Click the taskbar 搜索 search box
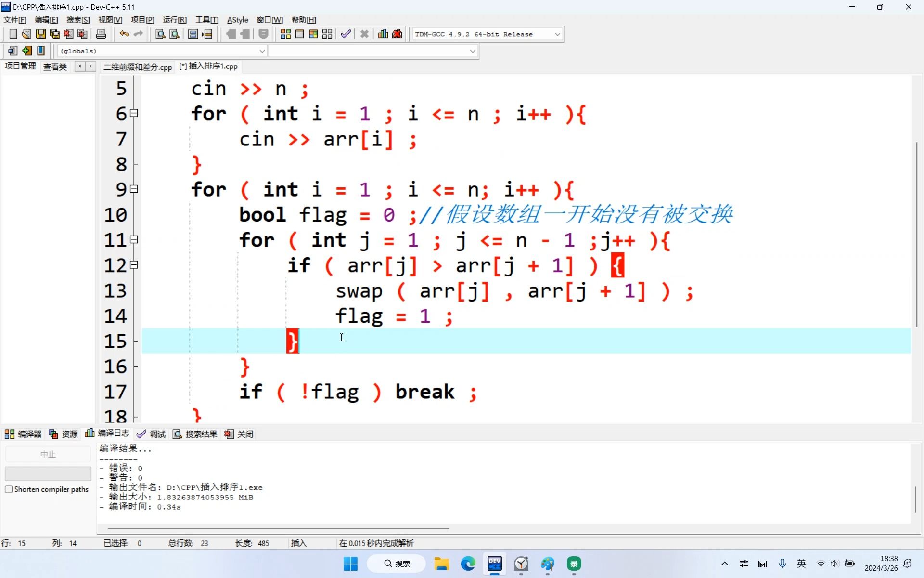924x578 pixels. pos(397,564)
